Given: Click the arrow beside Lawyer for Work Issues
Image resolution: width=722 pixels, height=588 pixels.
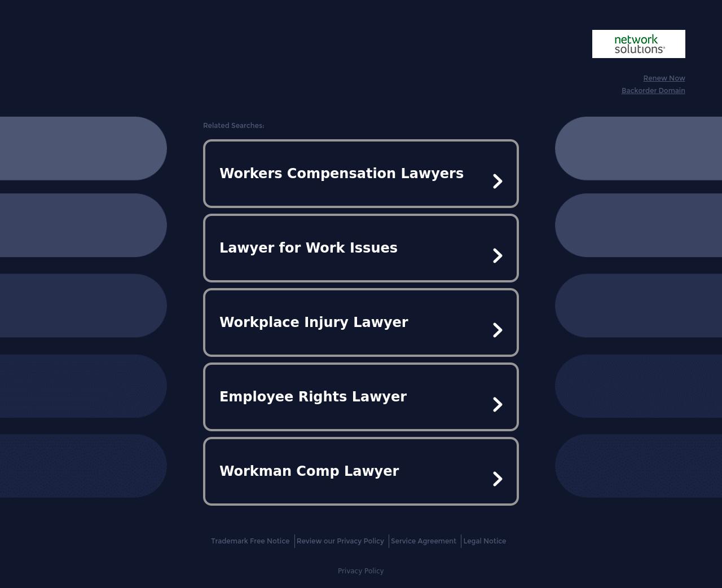Looking at the screenshot, I should [x=498, y=255].
